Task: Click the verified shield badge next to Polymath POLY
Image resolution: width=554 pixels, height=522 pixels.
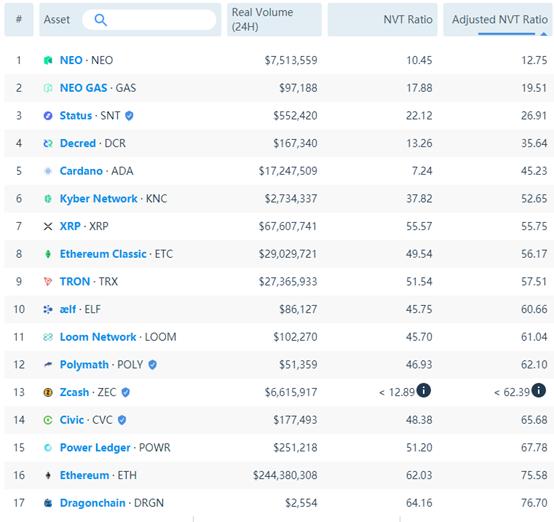Action: tap(152, 365)
